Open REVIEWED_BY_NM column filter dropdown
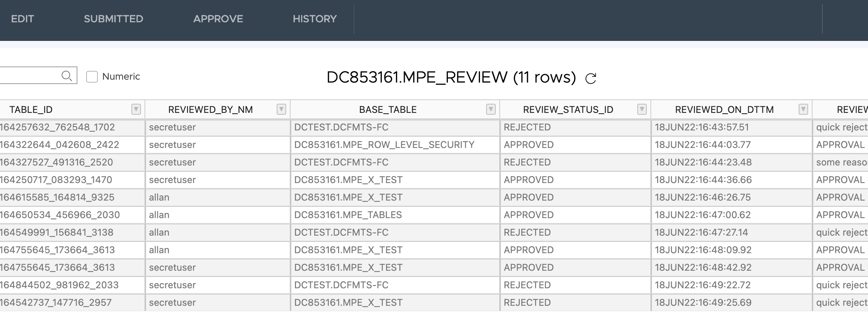The width and height of the screenshot is (868, 312). click(x=281, y=109)
